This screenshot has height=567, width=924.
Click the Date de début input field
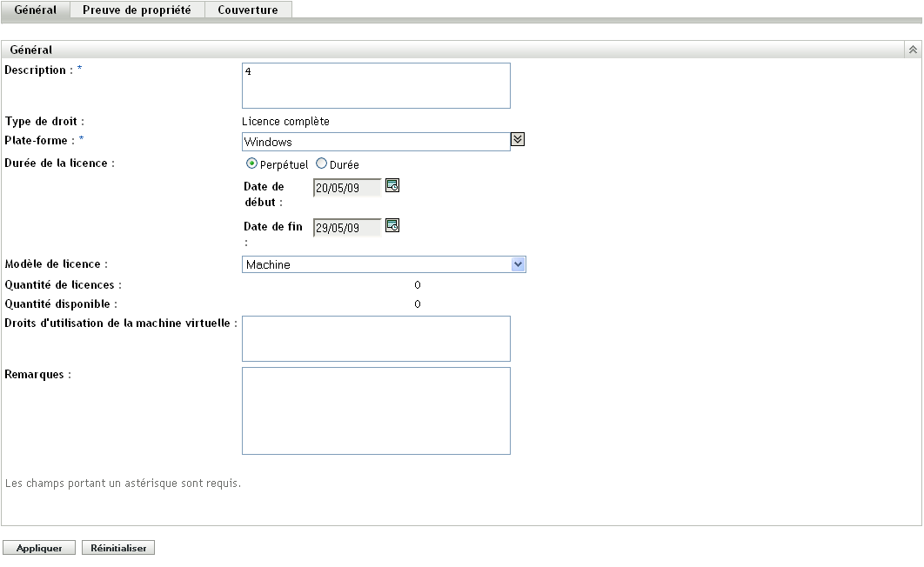tap(347, 188)
